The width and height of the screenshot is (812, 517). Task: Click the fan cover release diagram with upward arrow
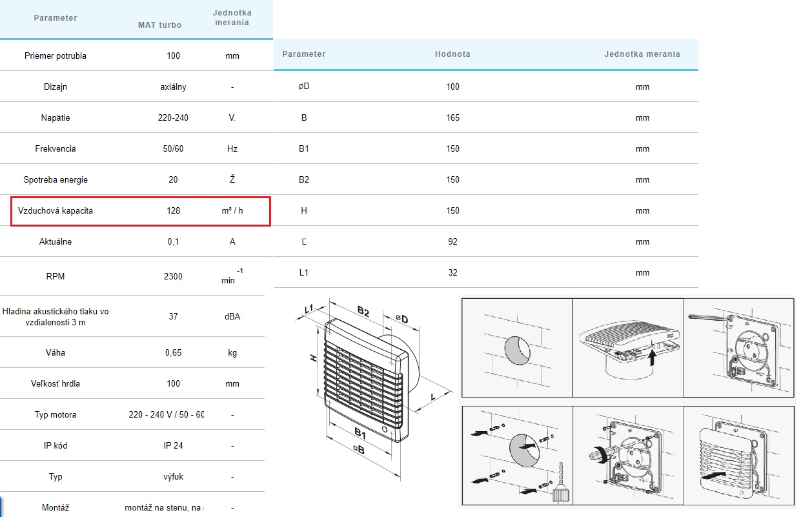tap(627, 349)
